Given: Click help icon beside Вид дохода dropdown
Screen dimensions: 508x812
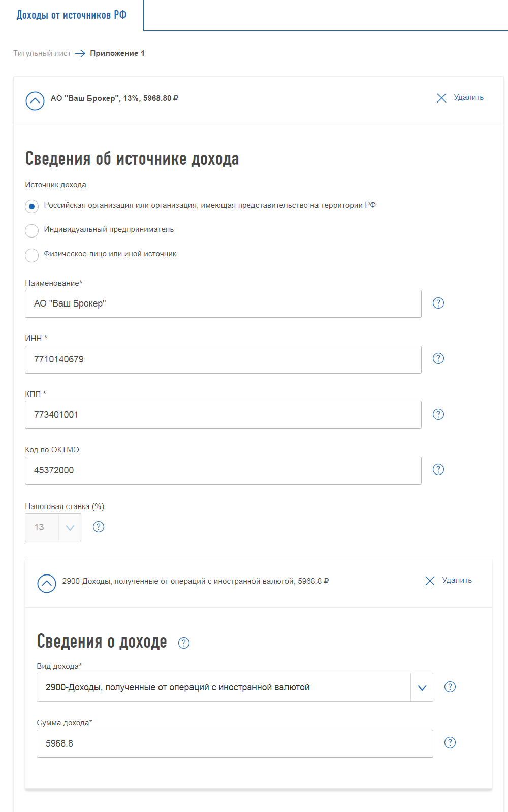Looking at the screenshot, I should tap(450, 687).
